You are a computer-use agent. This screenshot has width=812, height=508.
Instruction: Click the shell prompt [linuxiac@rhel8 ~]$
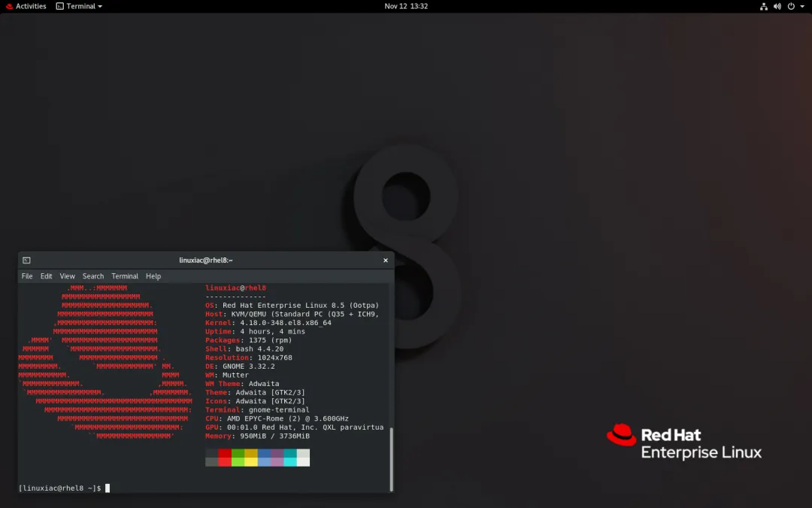tap(59, 488)
